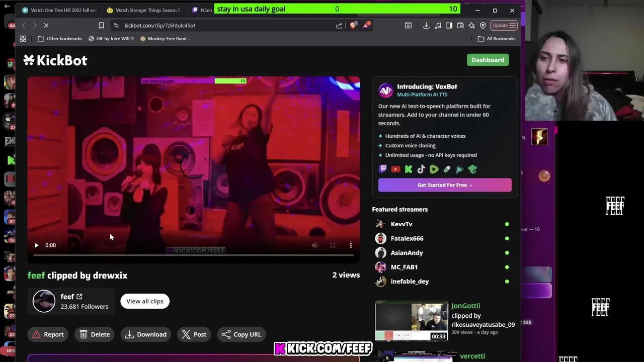This screenshot has width=644, height=362.
Task: Click the kickbot.com address bar
Action: point(226,25)
